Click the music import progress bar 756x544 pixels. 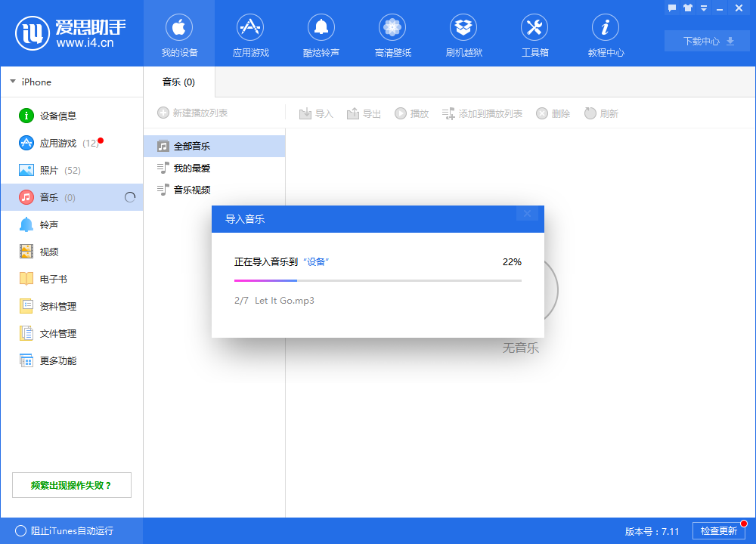click(x=377, y=280)
